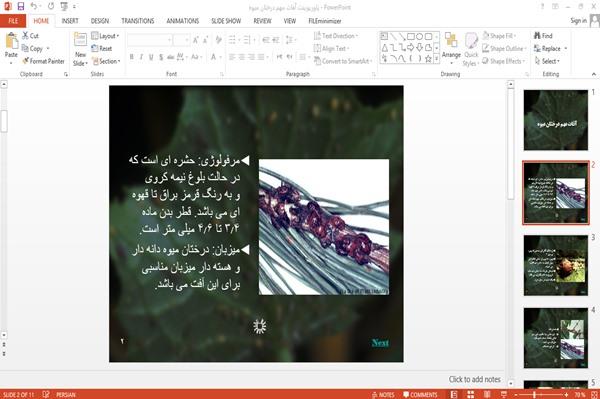Image resolution: width=600 pixels, height=399 pixels.
Task: Fit slide to current window
Action: [594, 394]
